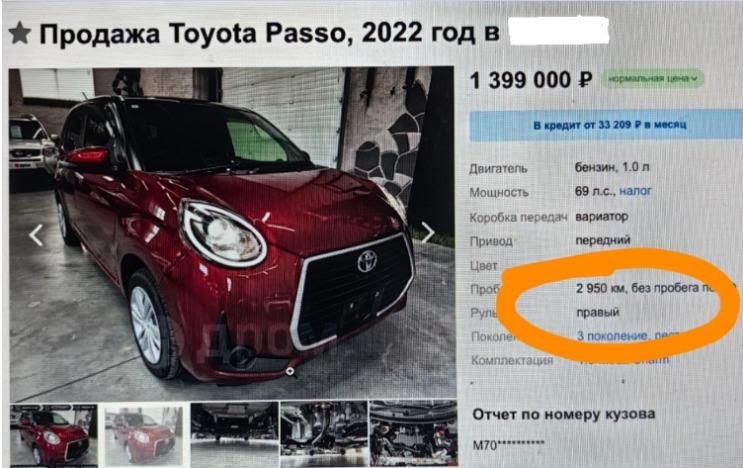
Task: Expand the "нормальная цена" price badge
Action: point(652,79)
